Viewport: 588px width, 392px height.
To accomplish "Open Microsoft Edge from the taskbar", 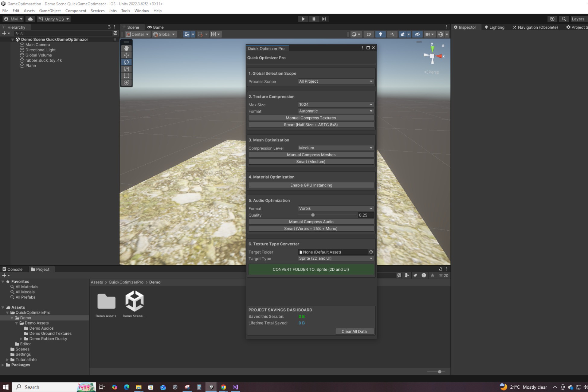I will click(127, 387).
